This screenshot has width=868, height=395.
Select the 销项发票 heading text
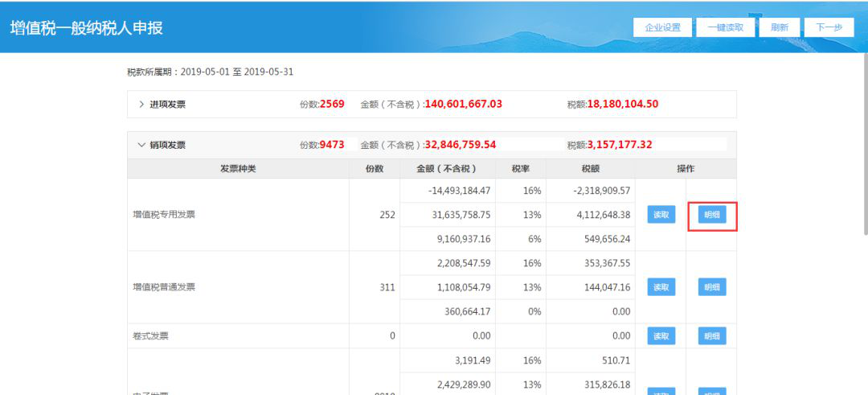point(168,145)
